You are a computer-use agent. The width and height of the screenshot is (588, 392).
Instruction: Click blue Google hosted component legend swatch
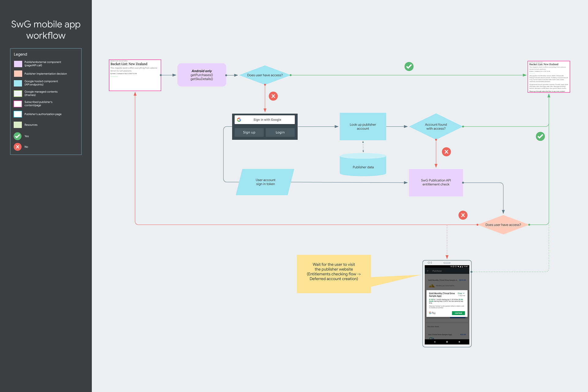[18, 83]
